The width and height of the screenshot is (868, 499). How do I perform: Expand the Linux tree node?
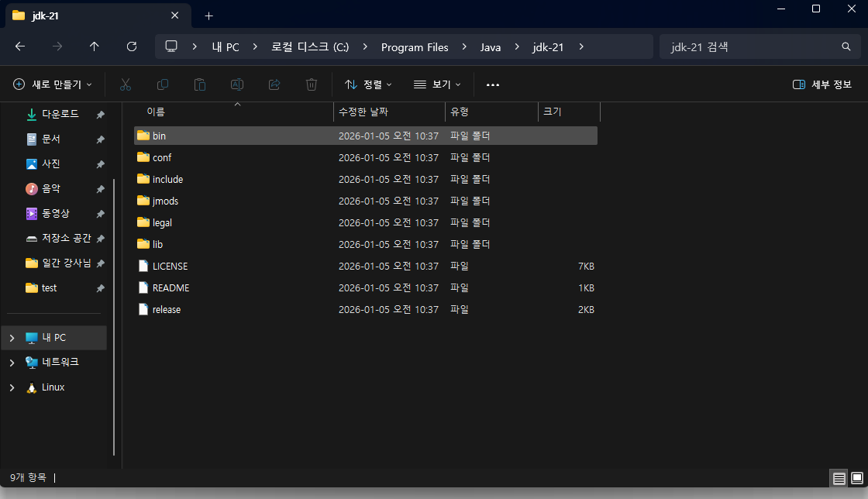(12, 387)
